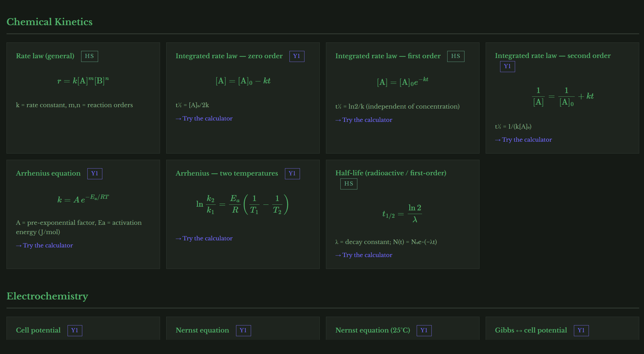Open calculator link in Half-life card
This screenshot has height=354, width=644.
(x=364, y=255)
